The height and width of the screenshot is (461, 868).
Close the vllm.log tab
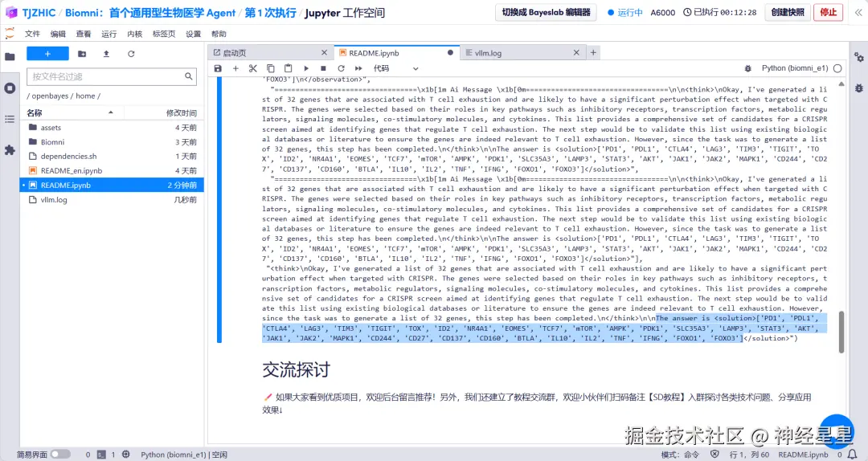(x=576, y=52)
